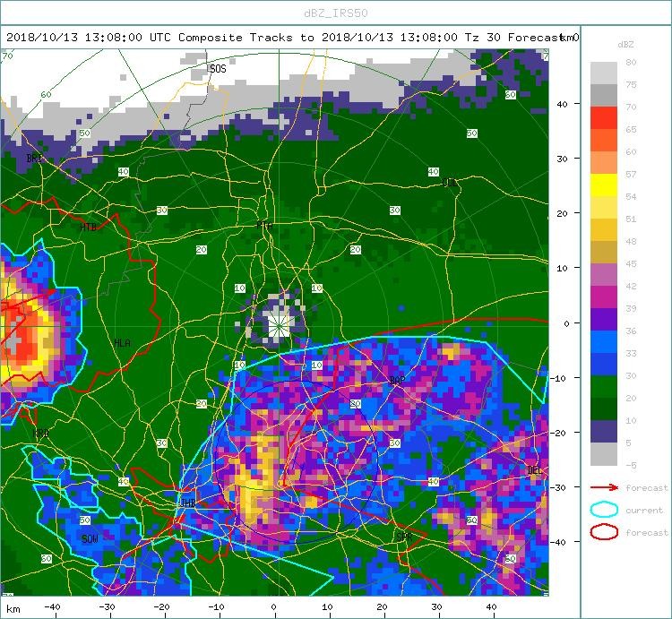This screenshot has height=619, width=672.
Task: Click the 40 tick on right vertical axis
Action: tap(562, 104)
